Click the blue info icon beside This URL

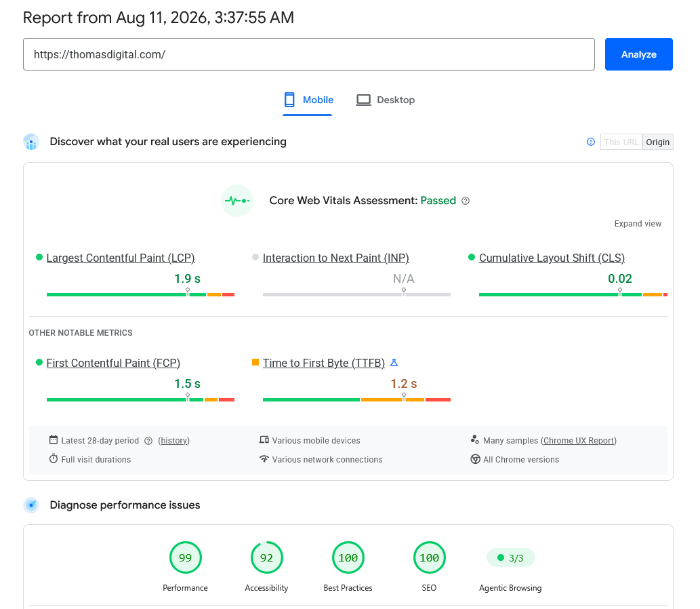click(591, 142)
